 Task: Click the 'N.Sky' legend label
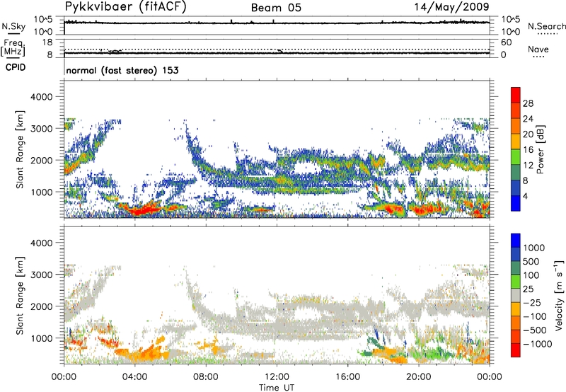[13, 26]
